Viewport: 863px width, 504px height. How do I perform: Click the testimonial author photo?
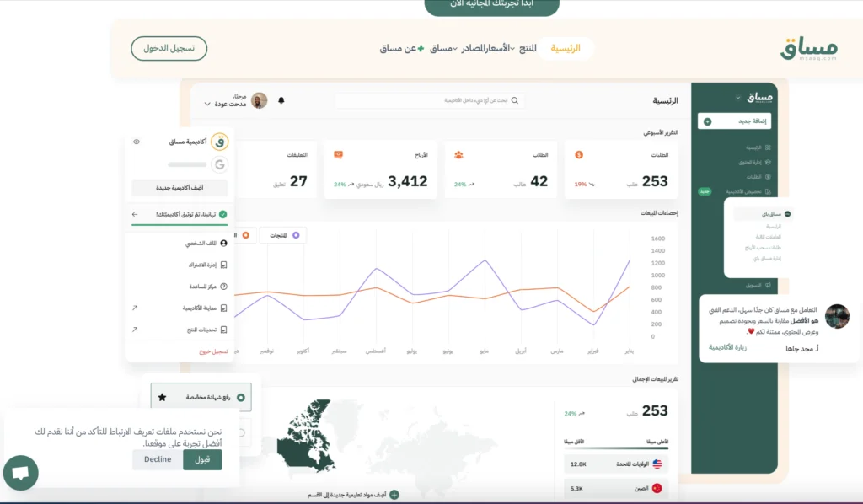(x=837, y=316)
